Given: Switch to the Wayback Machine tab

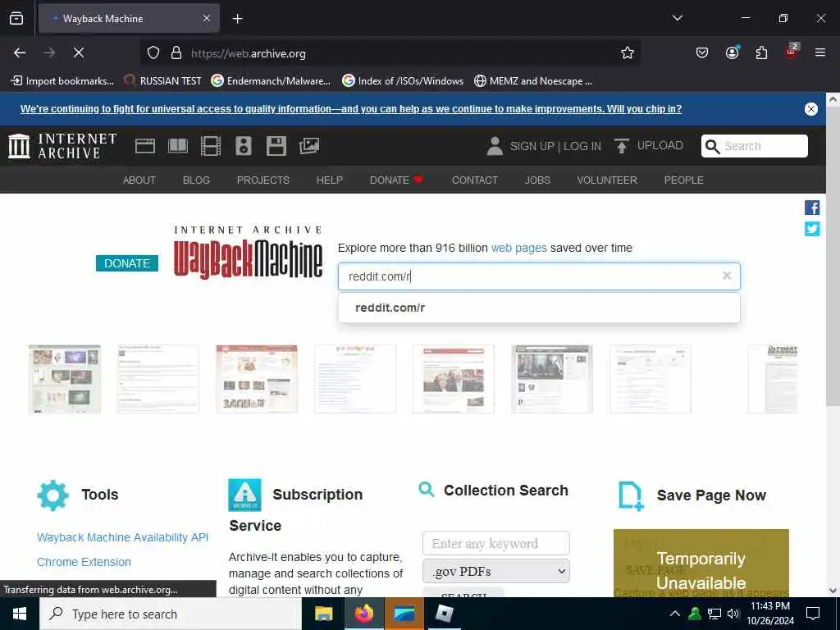Looking at the screenshot, I should pyautogui.click(x=129, y=19).
